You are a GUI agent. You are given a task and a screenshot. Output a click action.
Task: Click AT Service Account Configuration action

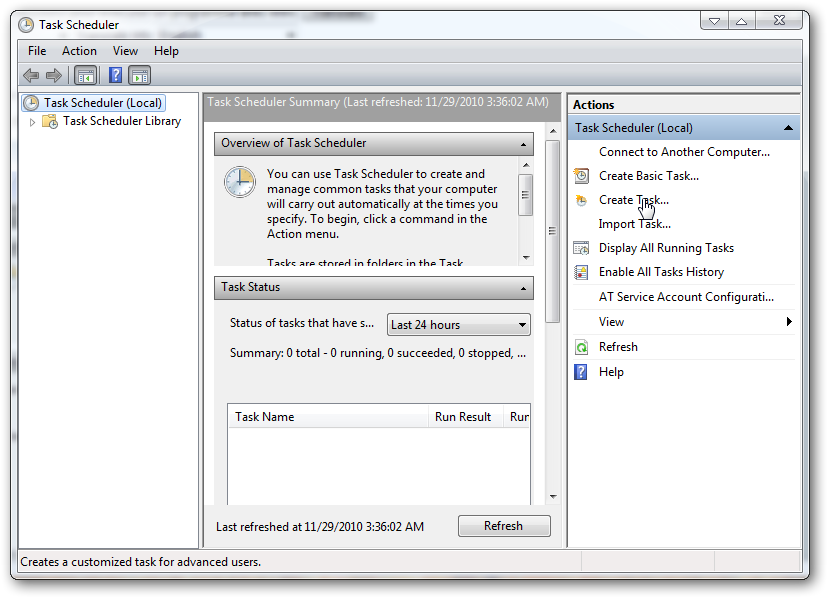686,297
